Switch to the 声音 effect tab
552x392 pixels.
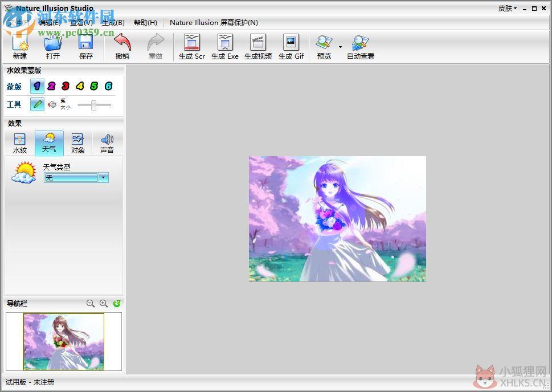(107, 143)
